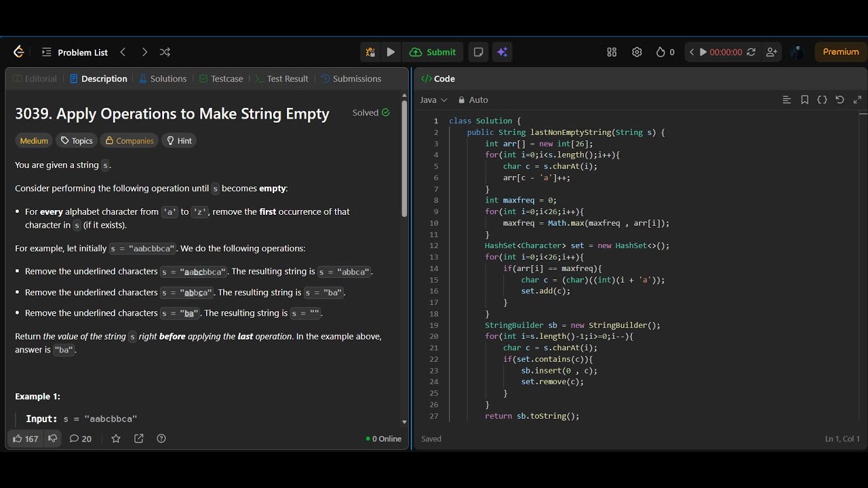The width and height of the screenshot is (868, 488).
Task: Click the return sb.toString() line
Action: pyautogui.click(x=532, y=416)
